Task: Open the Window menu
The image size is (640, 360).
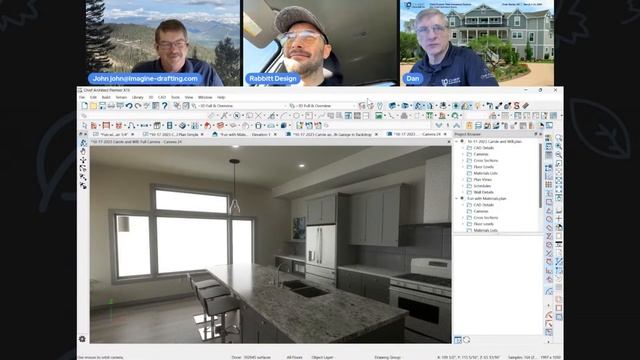Action: click(205, 98)
